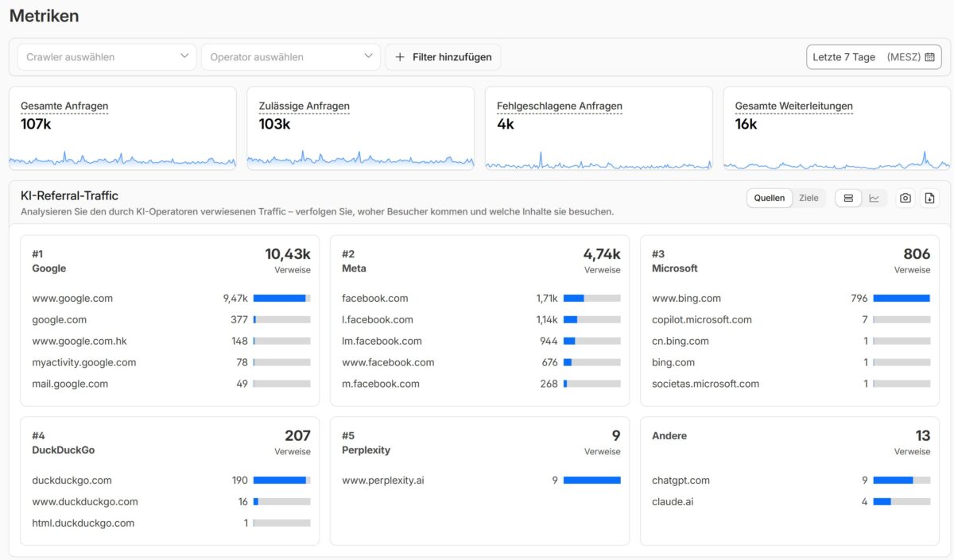This screenshot has width=954, height=560.
Task: Switch to the Ziele tab
Action: click(809, 198)
